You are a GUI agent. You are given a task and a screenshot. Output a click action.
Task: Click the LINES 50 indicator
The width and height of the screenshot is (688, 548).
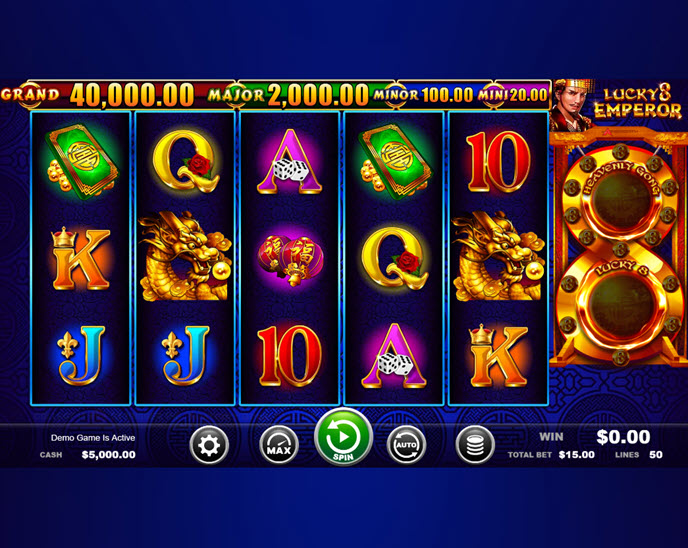pos(638,455)
